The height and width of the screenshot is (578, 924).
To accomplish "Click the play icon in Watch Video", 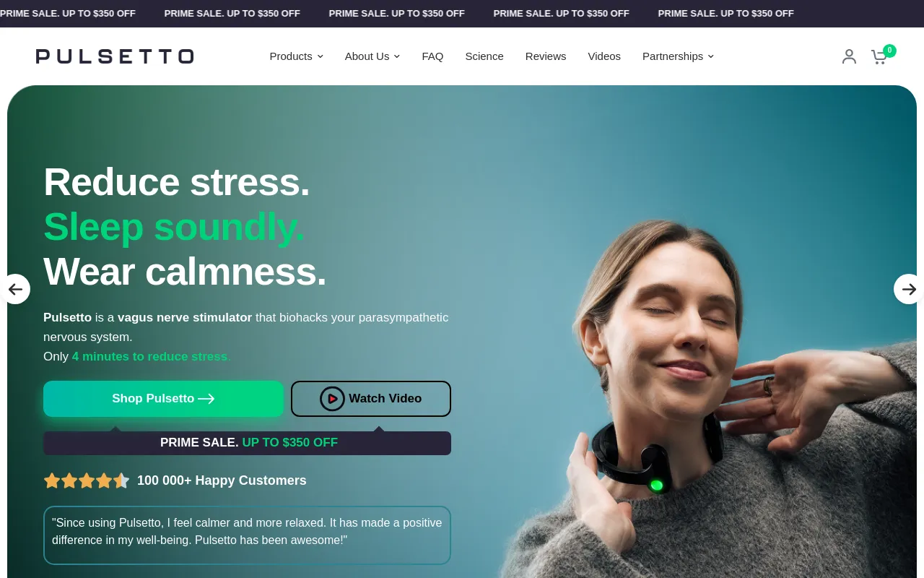I will pos(332,399).
